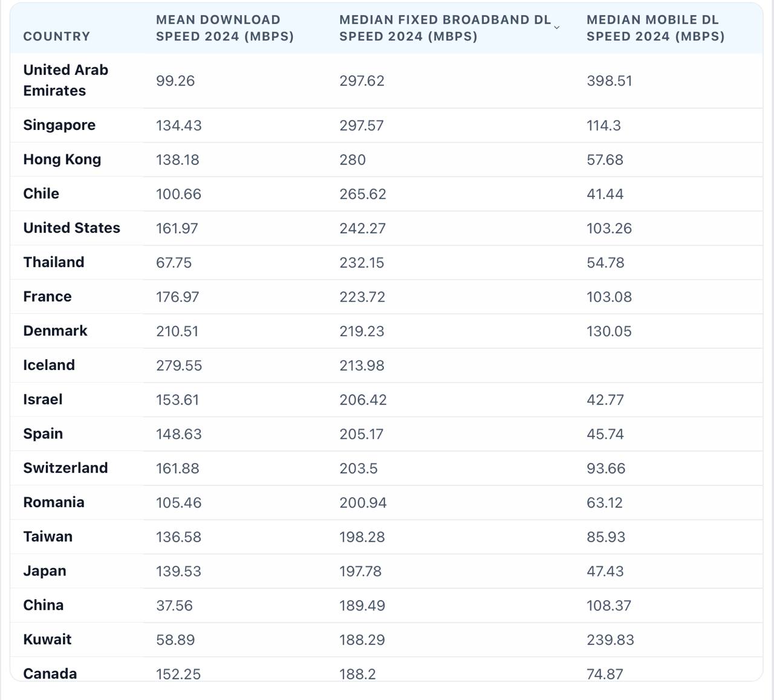Image resolution: width=774 pixels, height=700 pixels.
Task: Click the sort chevron beside Median Fixed Broadband header
Action: pos(556,28)
